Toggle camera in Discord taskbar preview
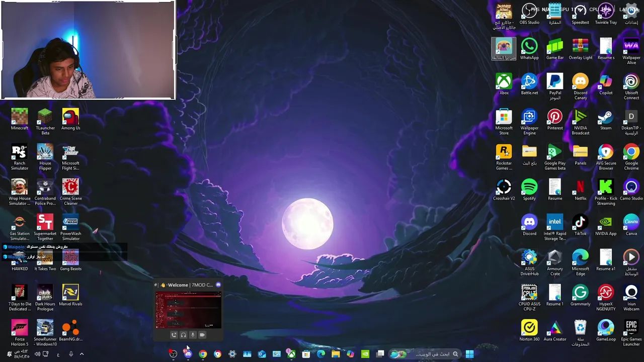This screenshot has width=644, height=362. point(202,335)
